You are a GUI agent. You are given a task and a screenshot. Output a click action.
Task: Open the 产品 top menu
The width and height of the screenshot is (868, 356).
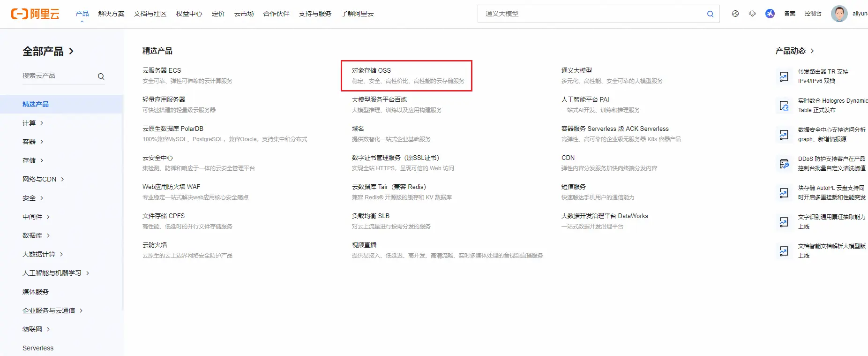tap(82, 14)
